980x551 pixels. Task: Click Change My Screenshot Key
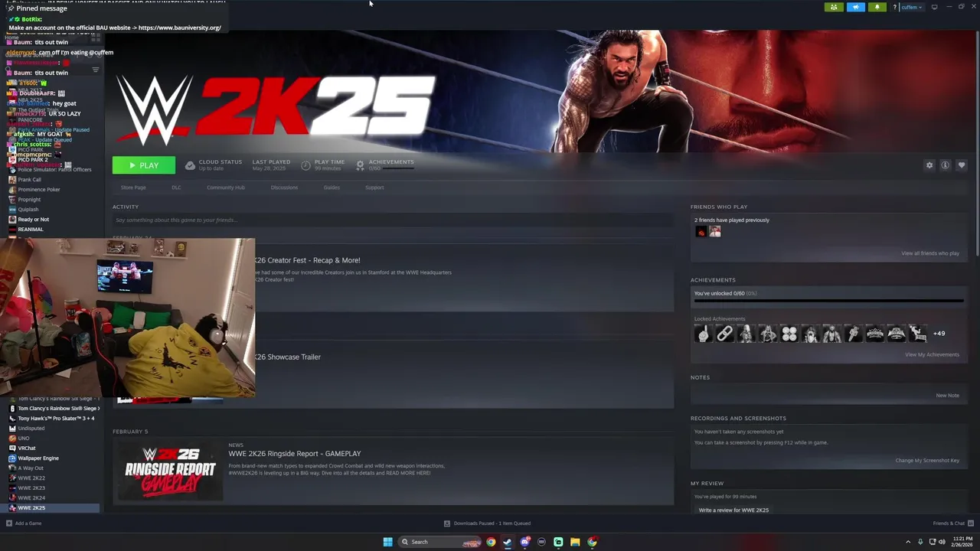[x=927, y=461]
